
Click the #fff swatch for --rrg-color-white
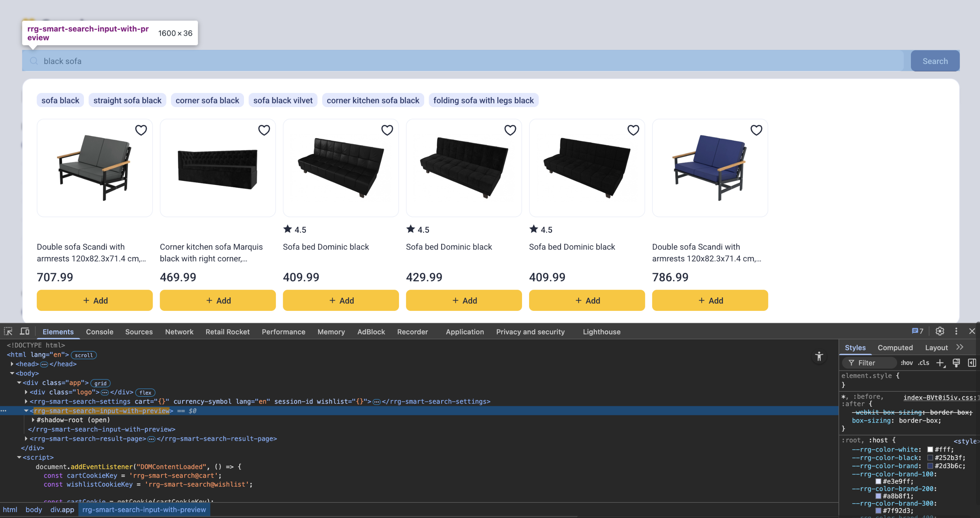(x=930, y=449)
